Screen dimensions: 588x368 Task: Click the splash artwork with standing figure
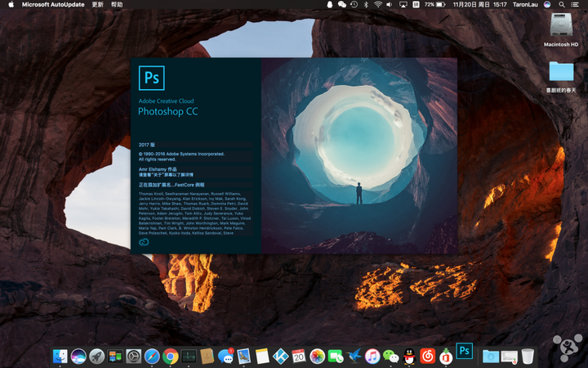(x=359, y=156)
